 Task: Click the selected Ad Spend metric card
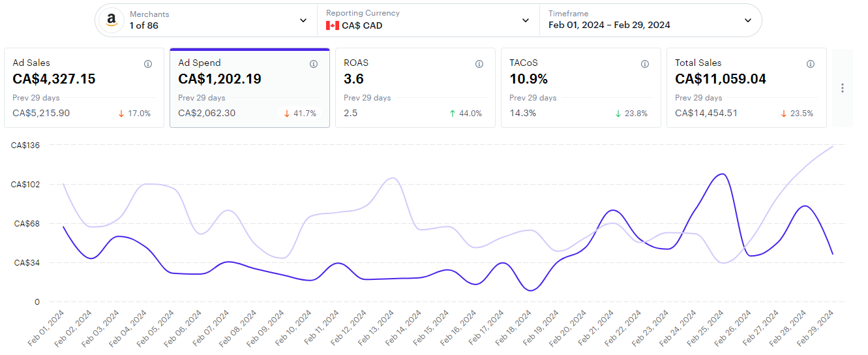pyautogui.click(x=250, y=88)
